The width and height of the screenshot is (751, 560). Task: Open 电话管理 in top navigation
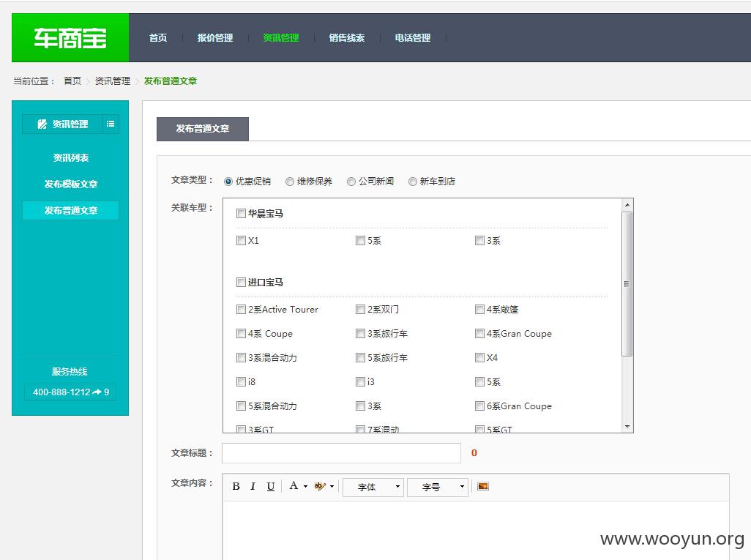[x=412, y=38]
